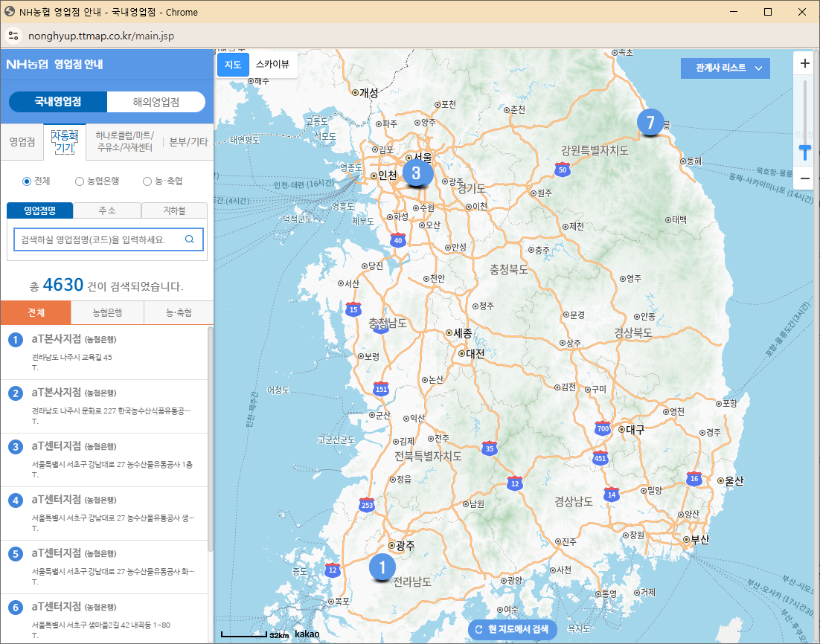Filter results by 농·축협 results tab

[x=179, y=312]
